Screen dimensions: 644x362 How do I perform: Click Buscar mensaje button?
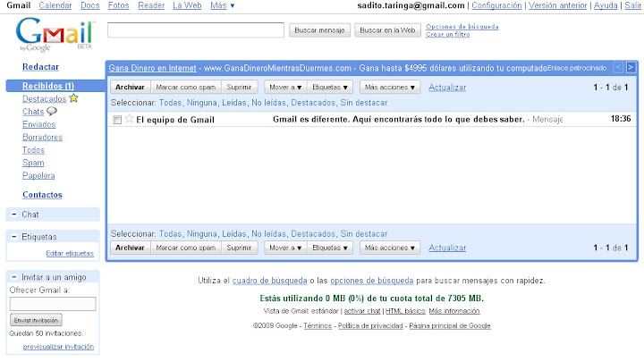(x=319, y=30)
